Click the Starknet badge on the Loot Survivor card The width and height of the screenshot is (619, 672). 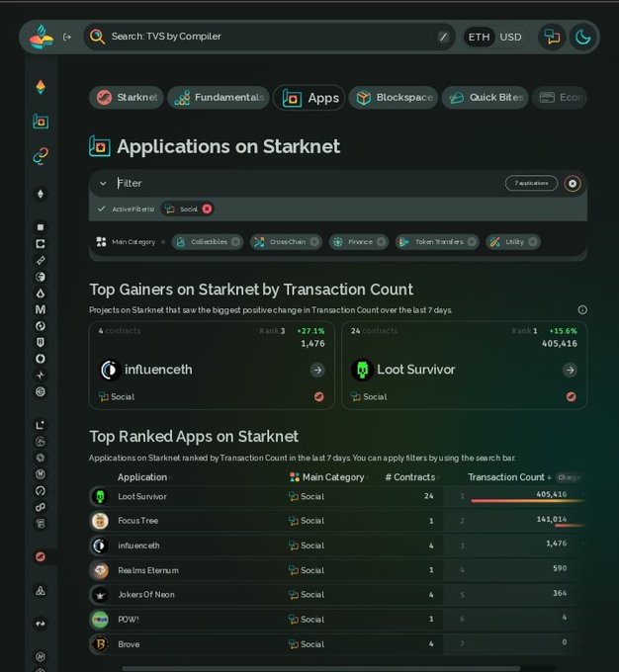click(x=571, y=397)
